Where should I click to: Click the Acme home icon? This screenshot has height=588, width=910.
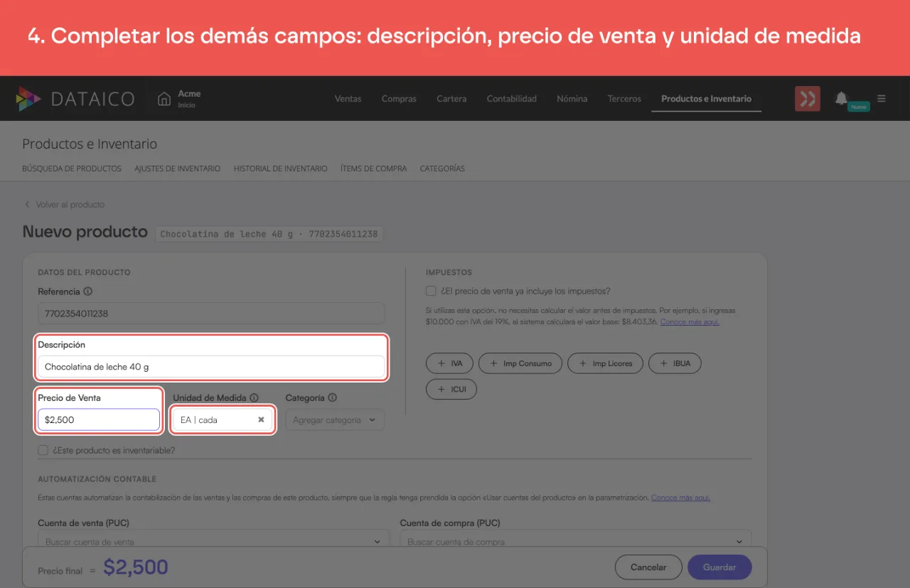(x=164, y=99)
